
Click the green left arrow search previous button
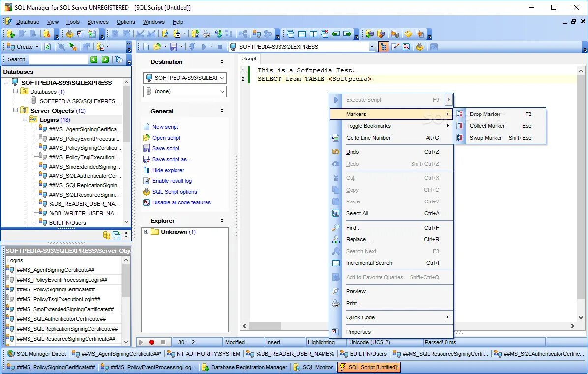[x=94, y=59]
